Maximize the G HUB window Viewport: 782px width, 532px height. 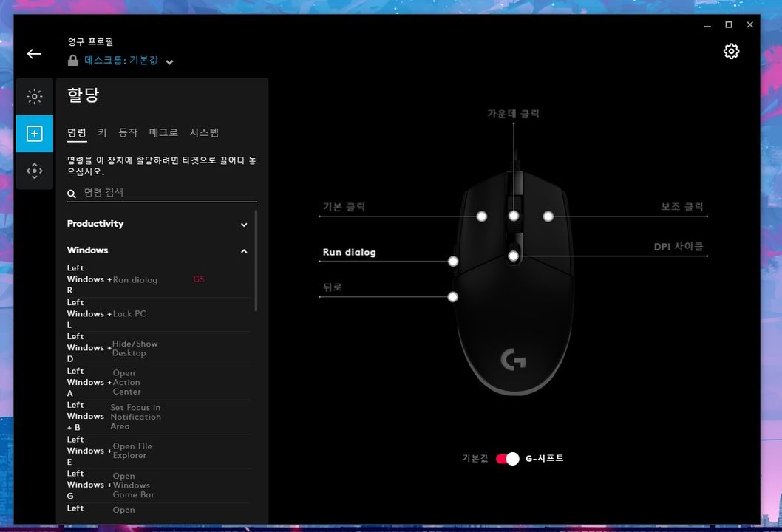[x=729, y=25]
